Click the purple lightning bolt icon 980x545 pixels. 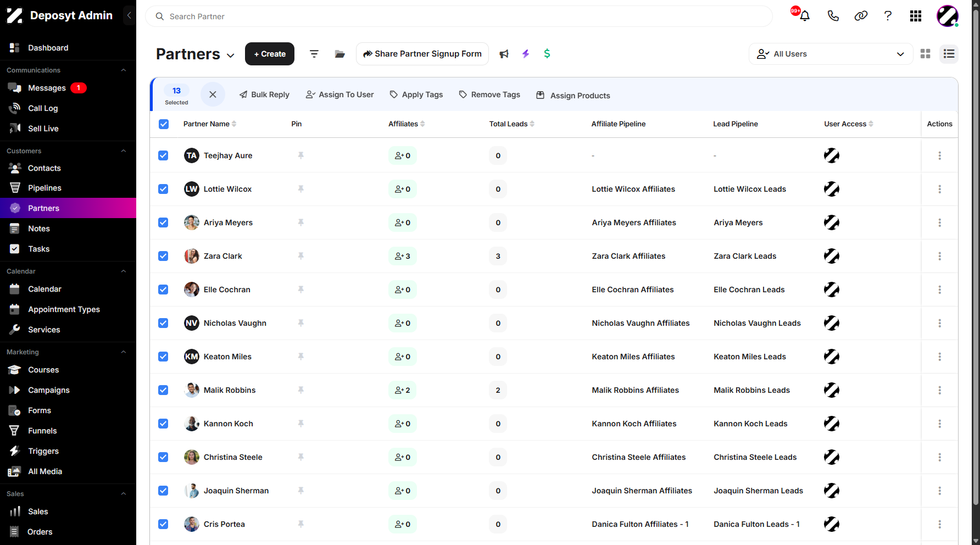point(526,54)
